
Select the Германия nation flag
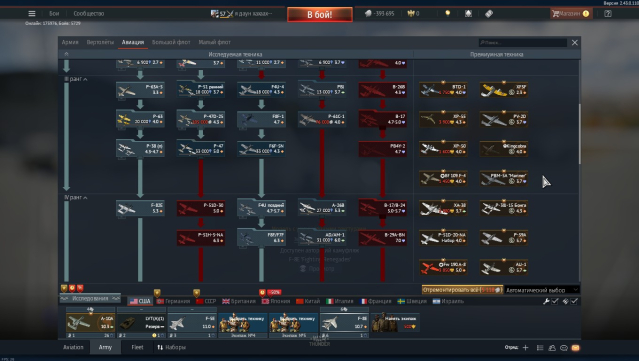tap(173, 301)
